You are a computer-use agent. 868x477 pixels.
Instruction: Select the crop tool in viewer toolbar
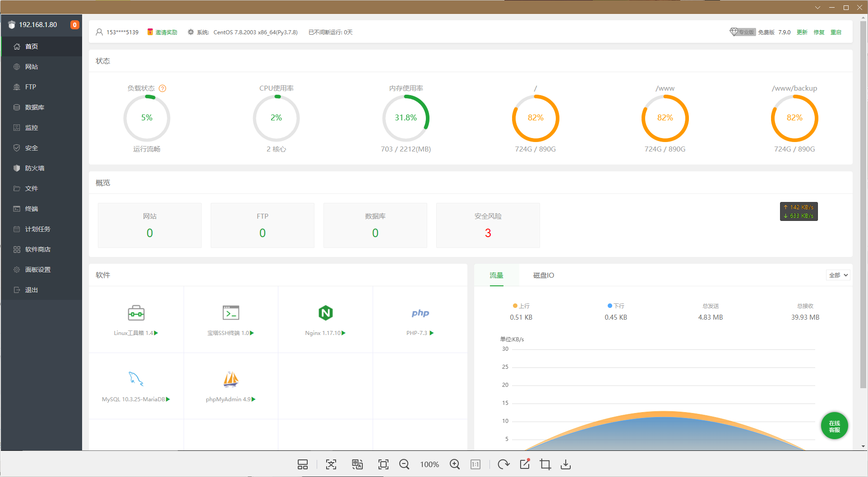click(x=545, y=464)
